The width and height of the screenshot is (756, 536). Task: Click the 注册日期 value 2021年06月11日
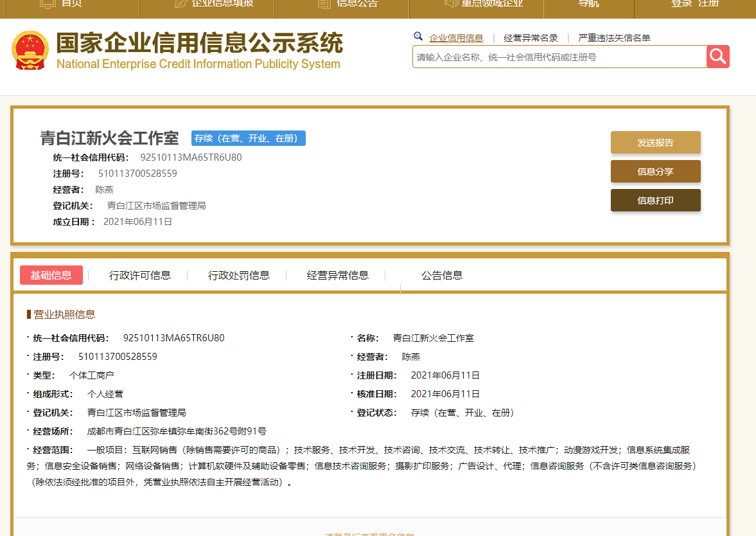coord(445,375)
